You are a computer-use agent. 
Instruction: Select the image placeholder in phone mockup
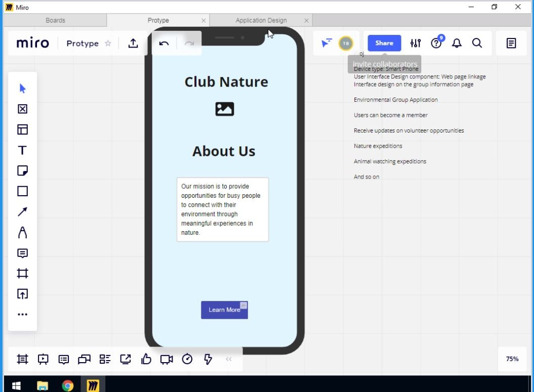tap(225, 109)
